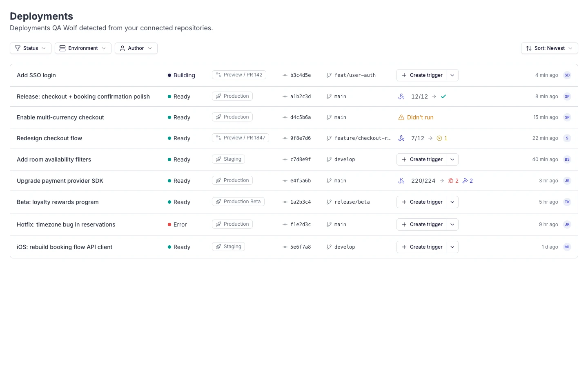Click the JR avatar on Hotfix: timezone bug row

(x=567, y=224)
